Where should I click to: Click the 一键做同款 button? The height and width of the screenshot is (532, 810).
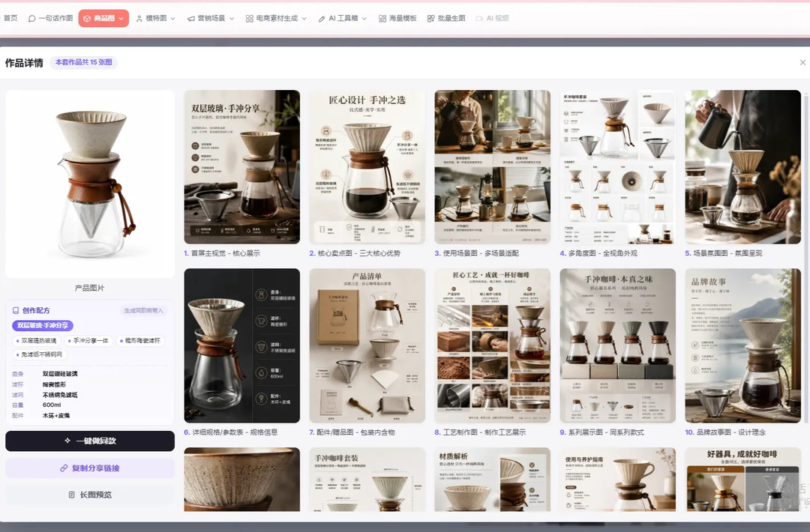coord(90,441)
